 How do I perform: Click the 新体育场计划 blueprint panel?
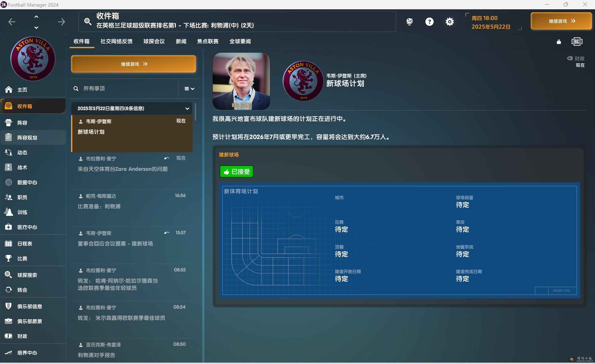[x=399, y=240]
